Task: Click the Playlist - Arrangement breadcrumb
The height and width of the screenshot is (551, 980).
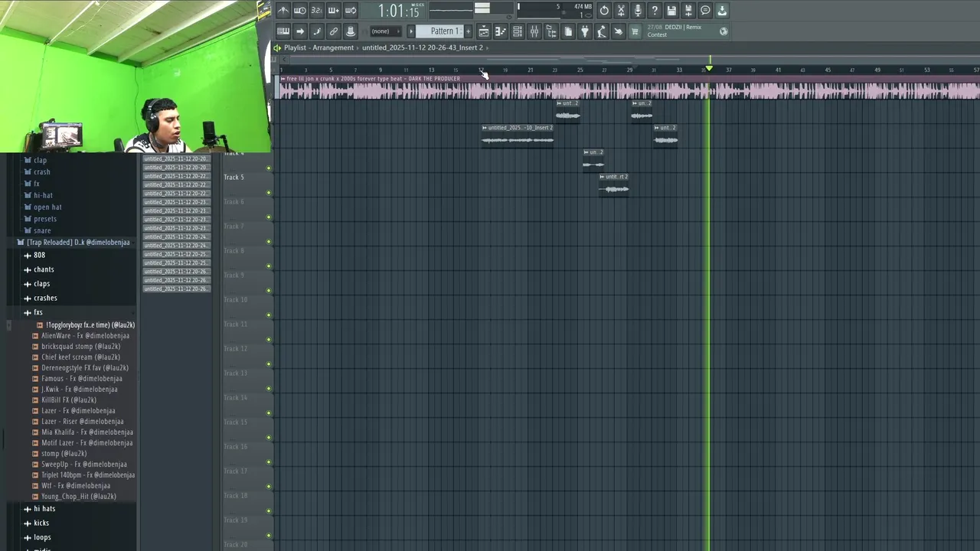Action: [x=318, y=47]
